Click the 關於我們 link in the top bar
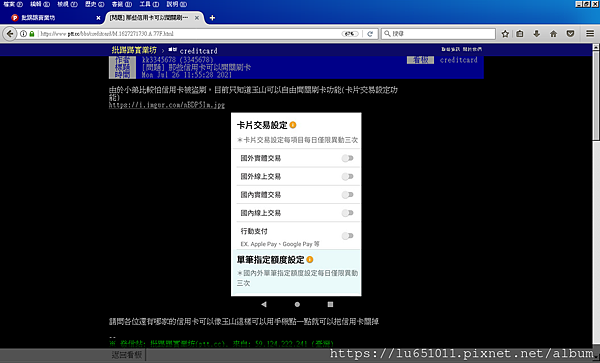 (472, 49)
